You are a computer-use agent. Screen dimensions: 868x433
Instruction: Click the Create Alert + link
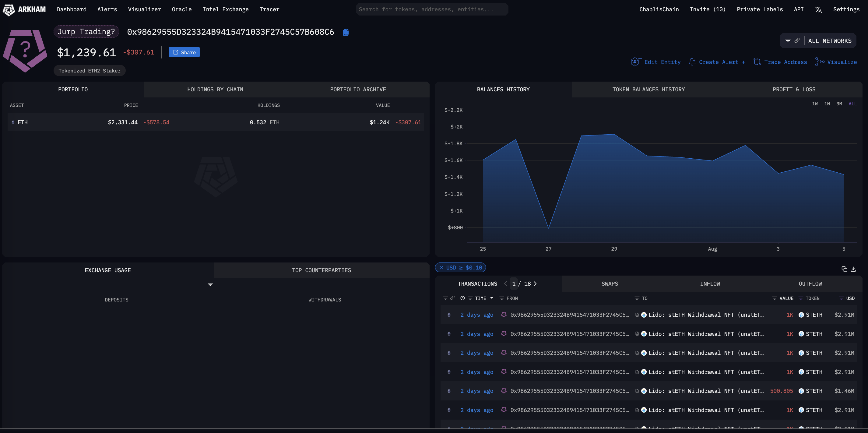717,62
